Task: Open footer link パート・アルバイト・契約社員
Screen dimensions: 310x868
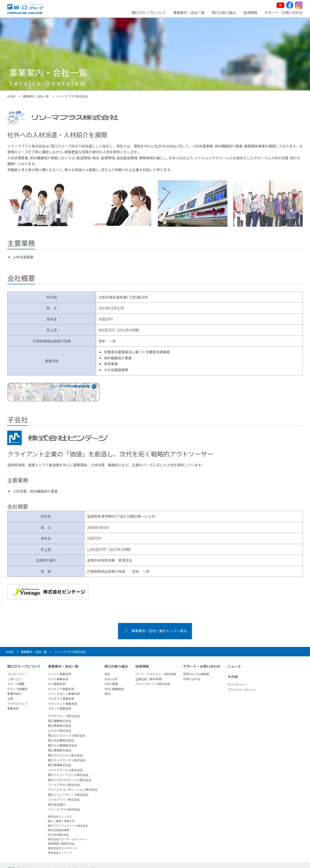Action: click(155, 674)
